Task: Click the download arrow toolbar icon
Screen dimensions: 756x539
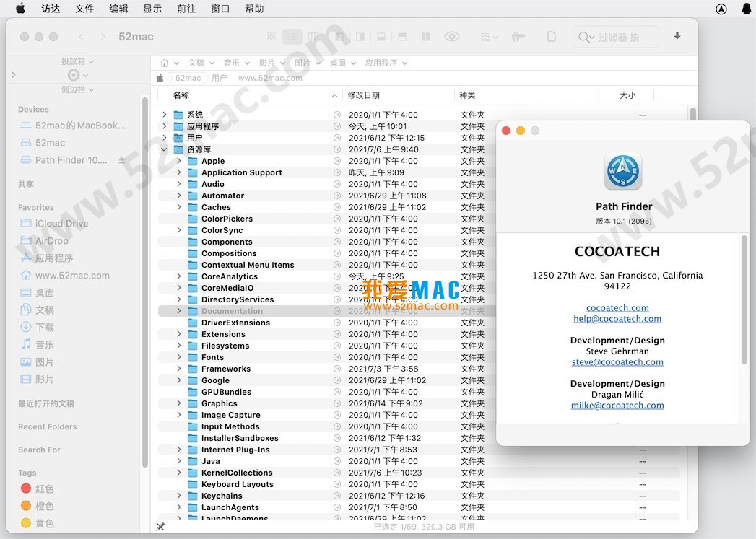Action: tap(677, 36)
